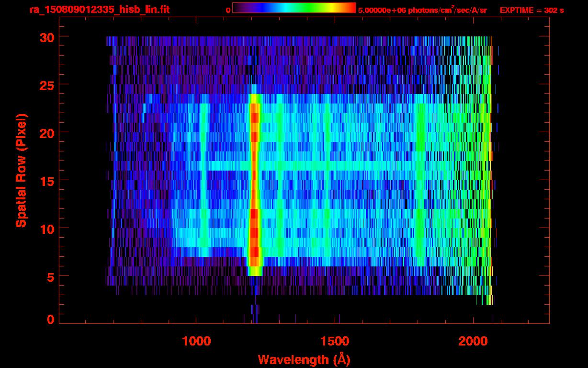Click the 30 spatial row tick label

pyautogui.click(x=47, y=36)
